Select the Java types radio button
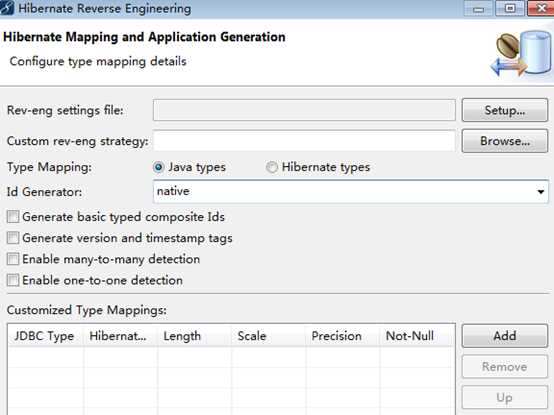 (159, 167)
